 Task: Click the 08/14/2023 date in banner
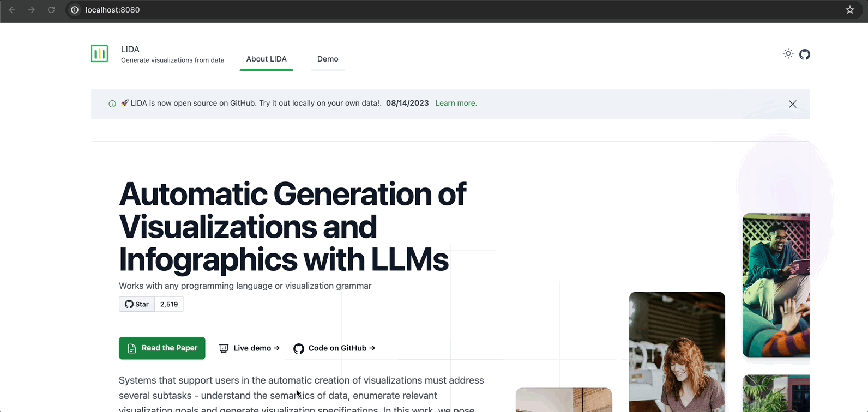[407, 103]
